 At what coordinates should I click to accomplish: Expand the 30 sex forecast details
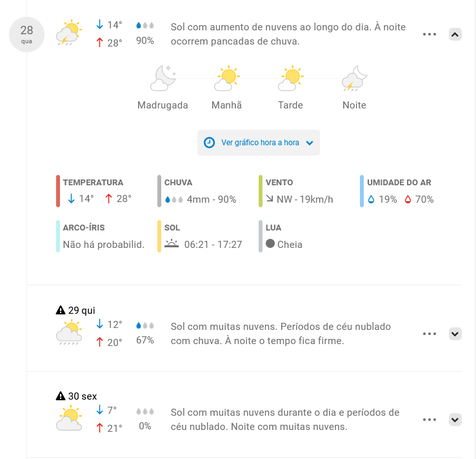(455, 420)
